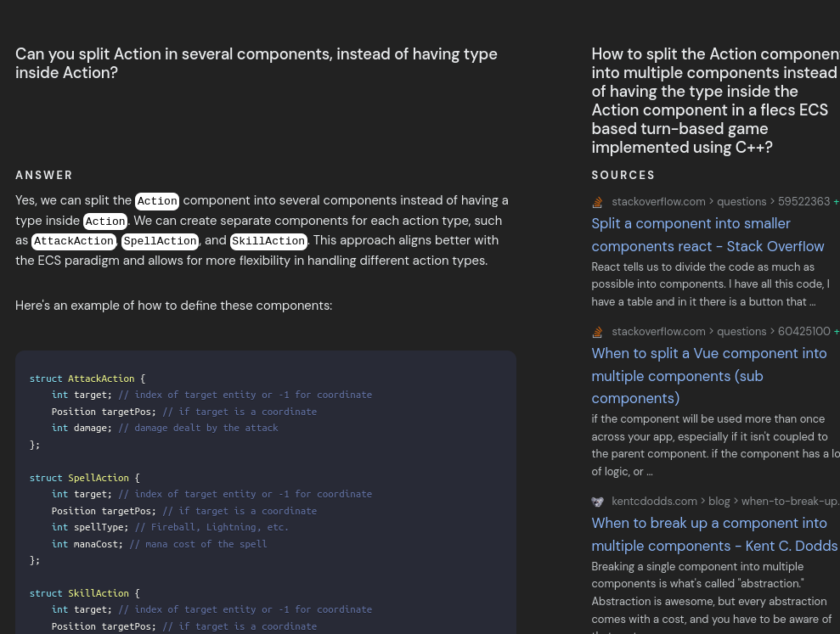Screen dimensions: 840x634
Task: Click the second Stack Overflow favicon
Action: 597,332
